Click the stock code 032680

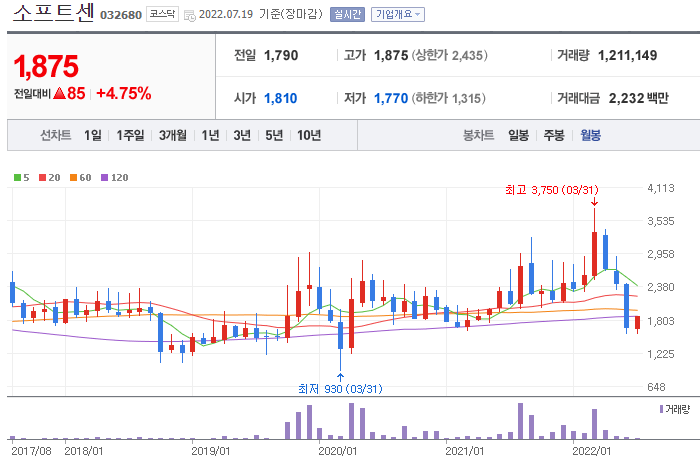pyautogui.click(x=121, y=15)
